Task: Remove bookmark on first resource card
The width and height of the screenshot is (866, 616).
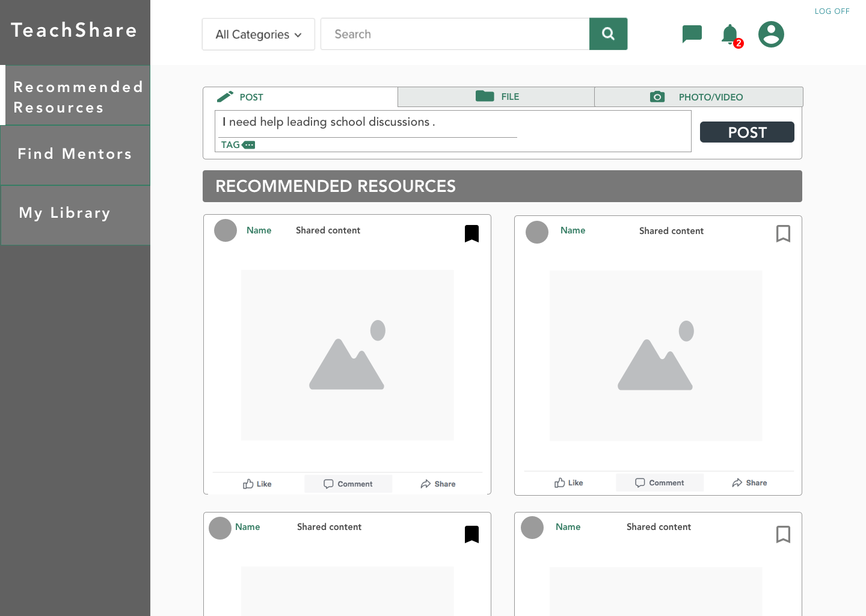Action: pyautogui.click(x=471, y=233)
